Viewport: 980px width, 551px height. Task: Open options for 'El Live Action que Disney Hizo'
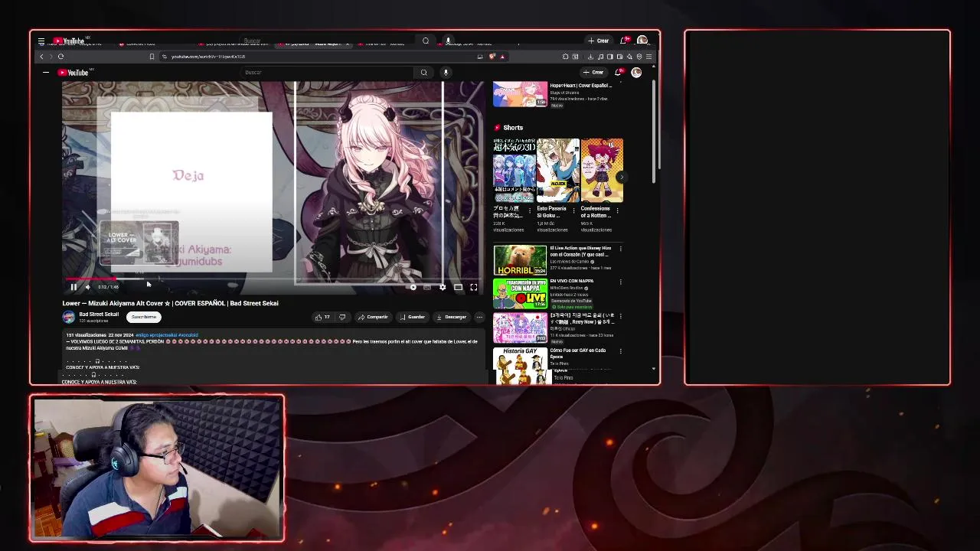620,249
